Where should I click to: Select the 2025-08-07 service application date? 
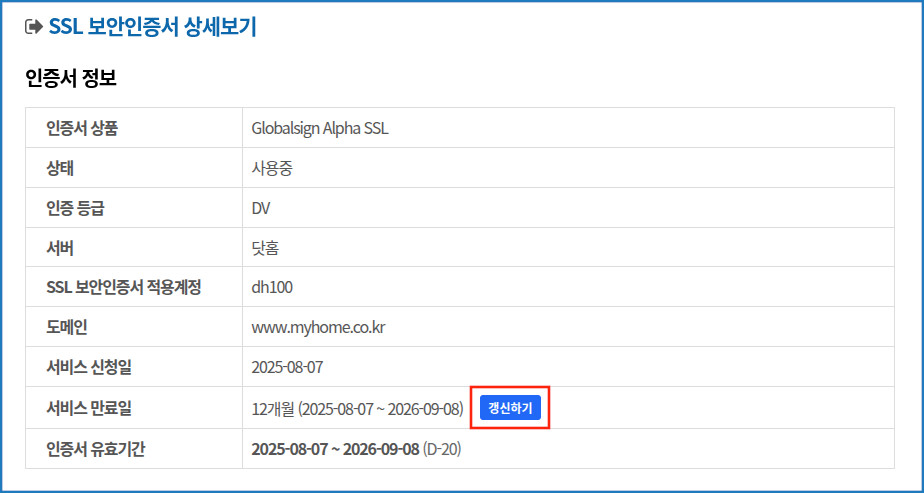tap(288, 368)
